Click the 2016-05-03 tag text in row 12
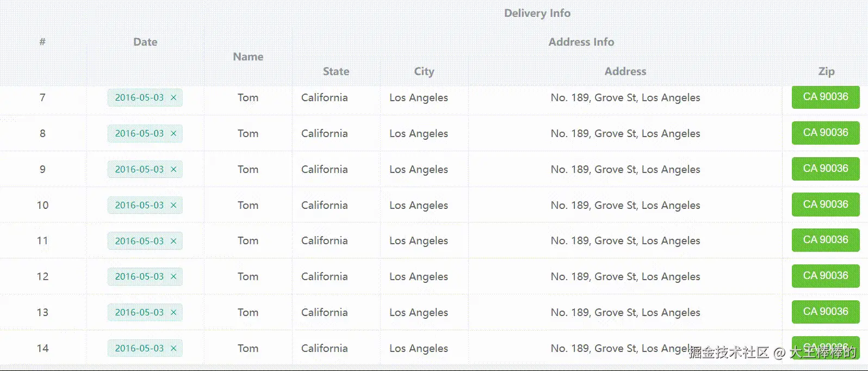 pos(139,277)
